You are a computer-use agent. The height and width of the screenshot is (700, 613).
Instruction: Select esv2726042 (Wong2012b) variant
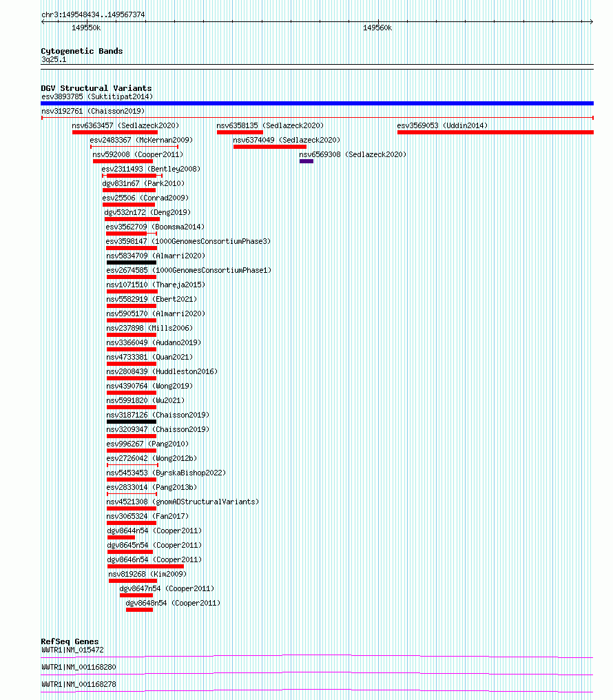tap(152, 458)
